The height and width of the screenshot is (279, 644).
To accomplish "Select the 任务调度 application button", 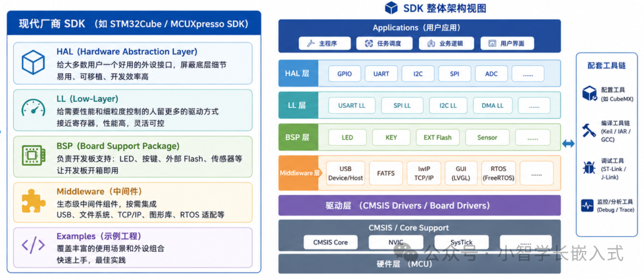I will [x=385, y=43].
